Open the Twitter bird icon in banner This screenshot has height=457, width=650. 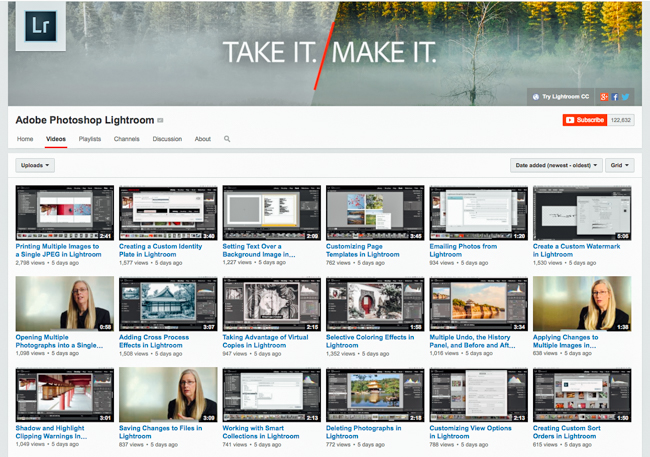click(x=626, y=97)
